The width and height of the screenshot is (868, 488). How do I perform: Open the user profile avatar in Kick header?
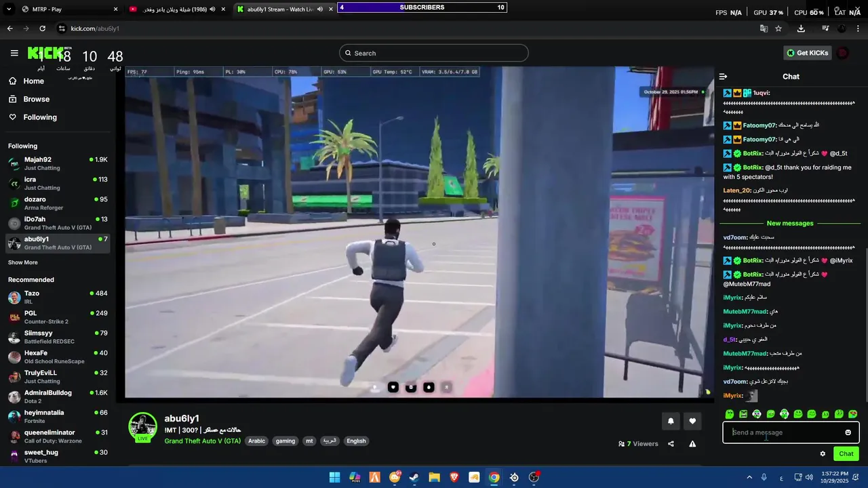842,53
